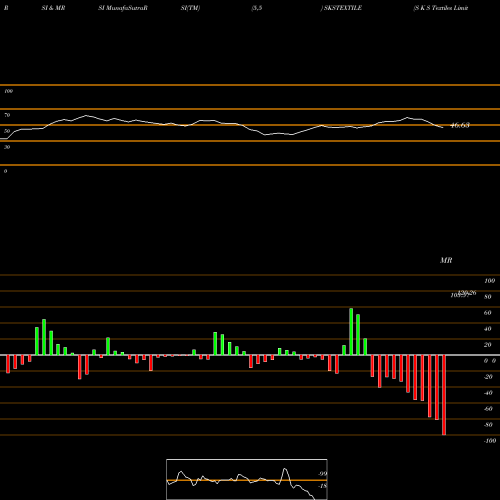Click the 'SI MunafaSutraR' header text
This screenshot has width=500, height=500.
point(123,8)
